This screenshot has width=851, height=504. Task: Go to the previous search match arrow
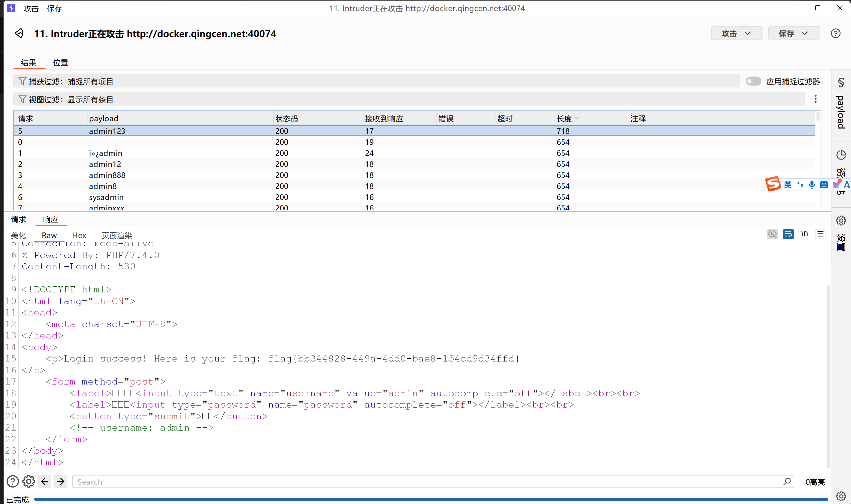45,481
